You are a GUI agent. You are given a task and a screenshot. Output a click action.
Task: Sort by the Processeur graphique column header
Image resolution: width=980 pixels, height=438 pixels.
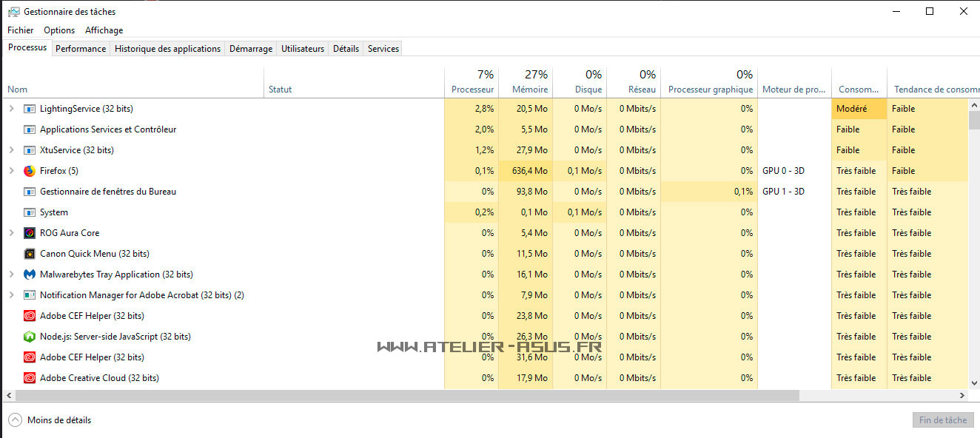(x=709, y=82)
